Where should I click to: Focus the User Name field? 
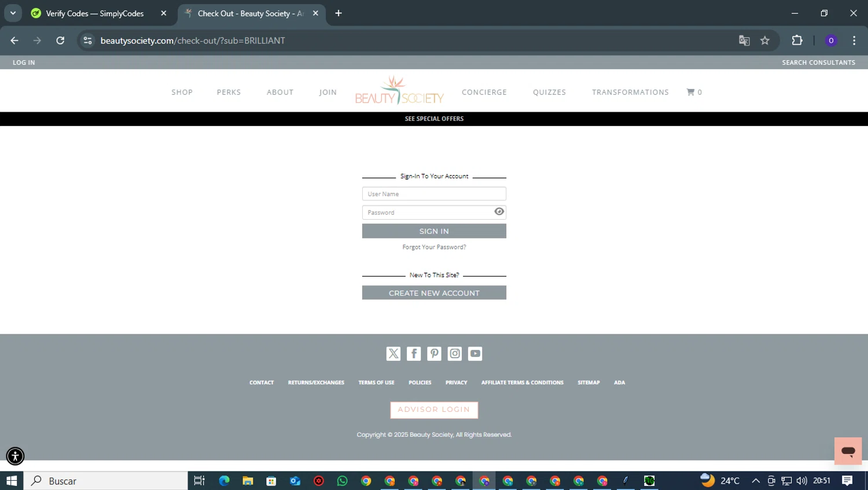(x=434, y=194)
